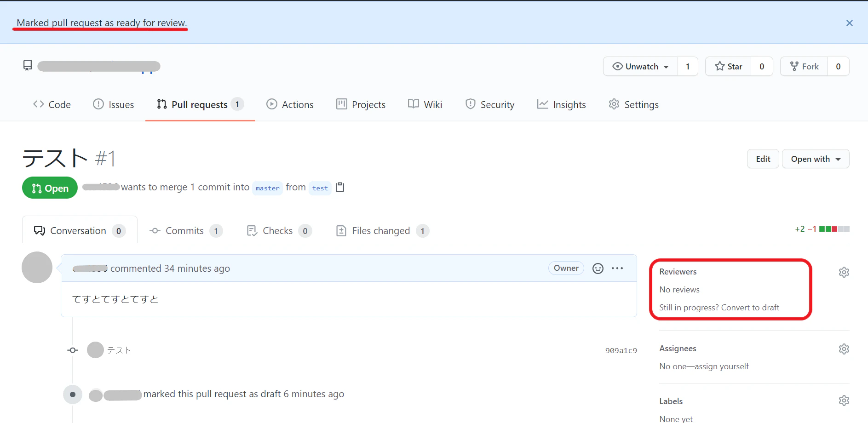Open the watchers count of 1
Image resolution: width=868 pixels, height=423 pixels.
point(688,66)
